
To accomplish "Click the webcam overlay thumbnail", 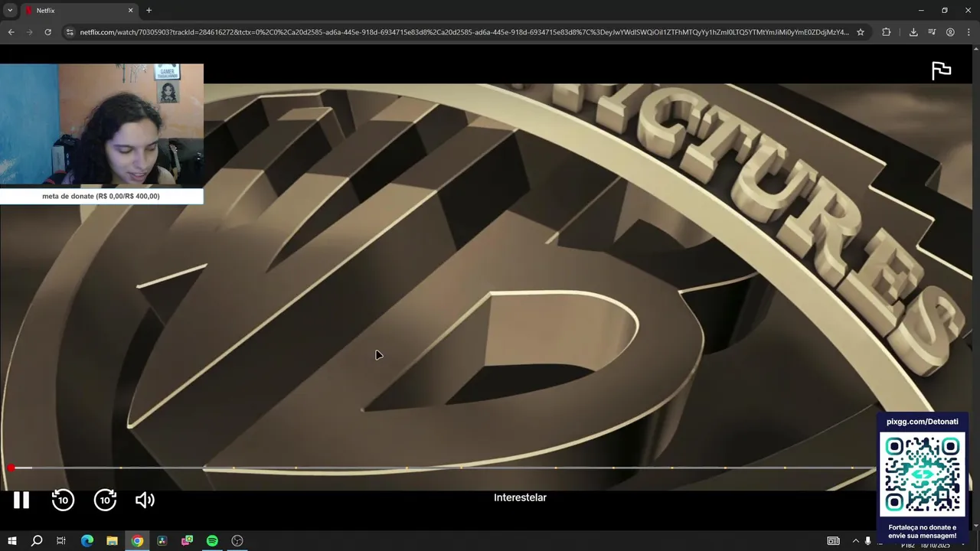I will (102, 125).
